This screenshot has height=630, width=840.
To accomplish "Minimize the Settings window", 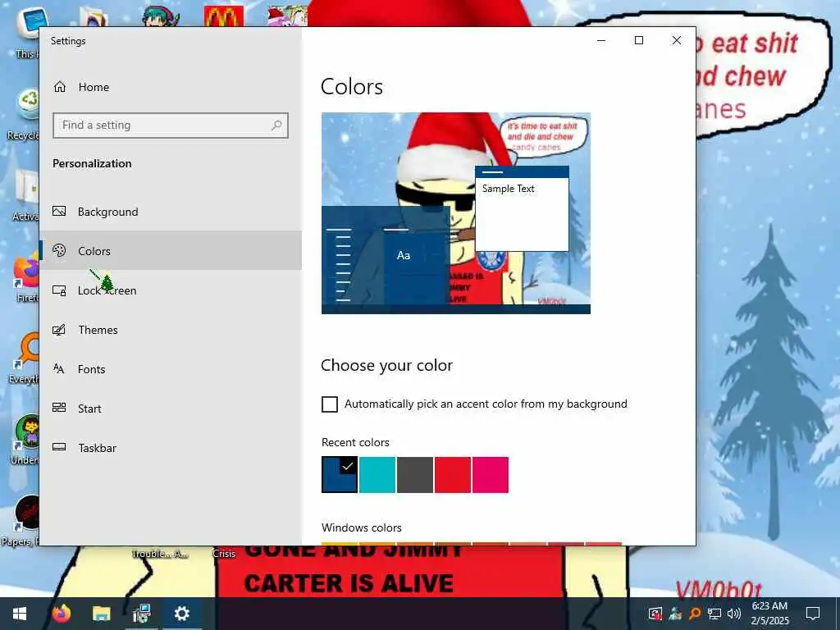I will [x=601, y=40].
